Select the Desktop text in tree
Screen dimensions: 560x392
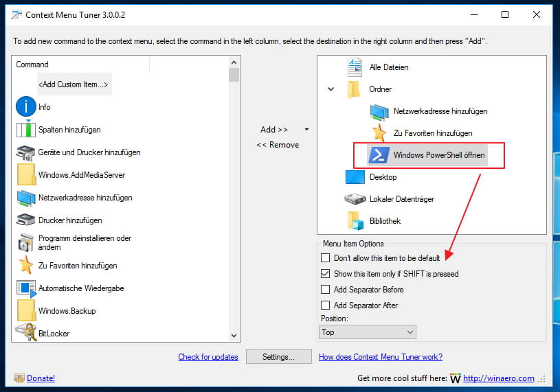[x=383, y=177]
